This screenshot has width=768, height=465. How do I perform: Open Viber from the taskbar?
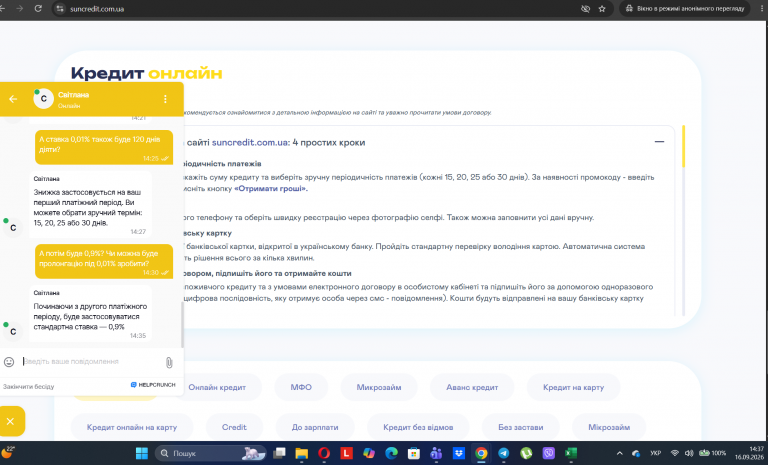(x=549, y=453)
